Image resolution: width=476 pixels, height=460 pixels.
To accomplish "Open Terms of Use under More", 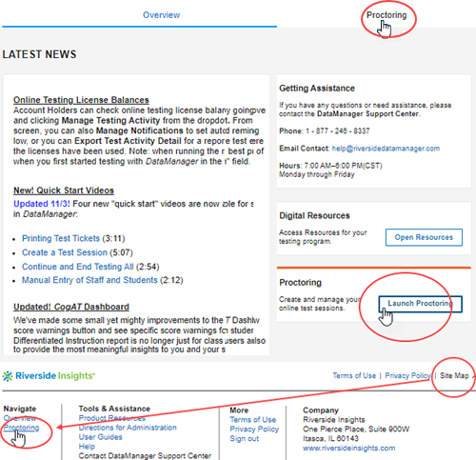I will pos(253,420).
